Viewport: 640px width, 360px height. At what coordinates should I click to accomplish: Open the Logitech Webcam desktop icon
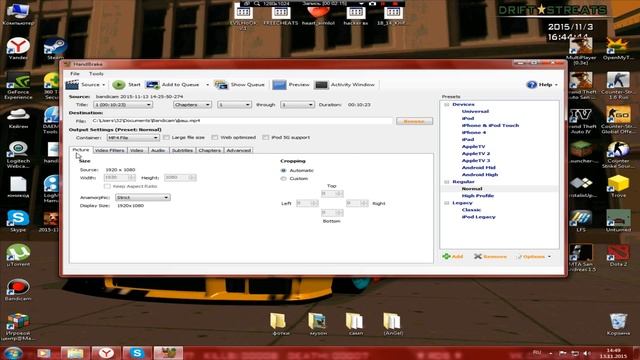18,155
